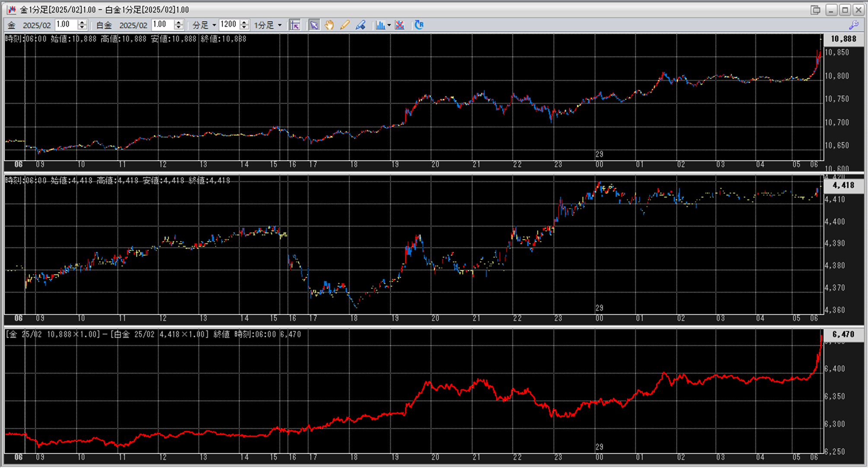Click the 6,470 spread price label
The height and width of the screenshot is (468, 868).
click(843, 334)
